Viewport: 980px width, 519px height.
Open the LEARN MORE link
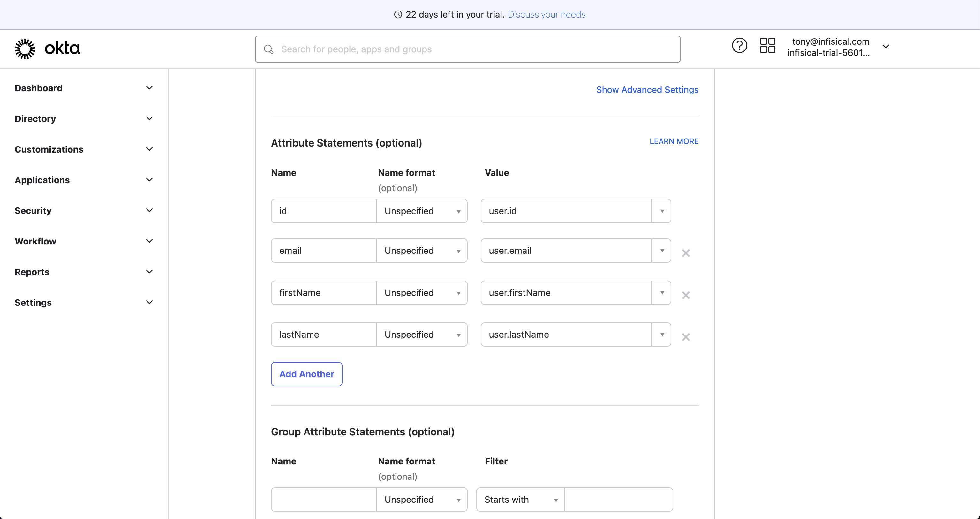click(x=674, y=141)
